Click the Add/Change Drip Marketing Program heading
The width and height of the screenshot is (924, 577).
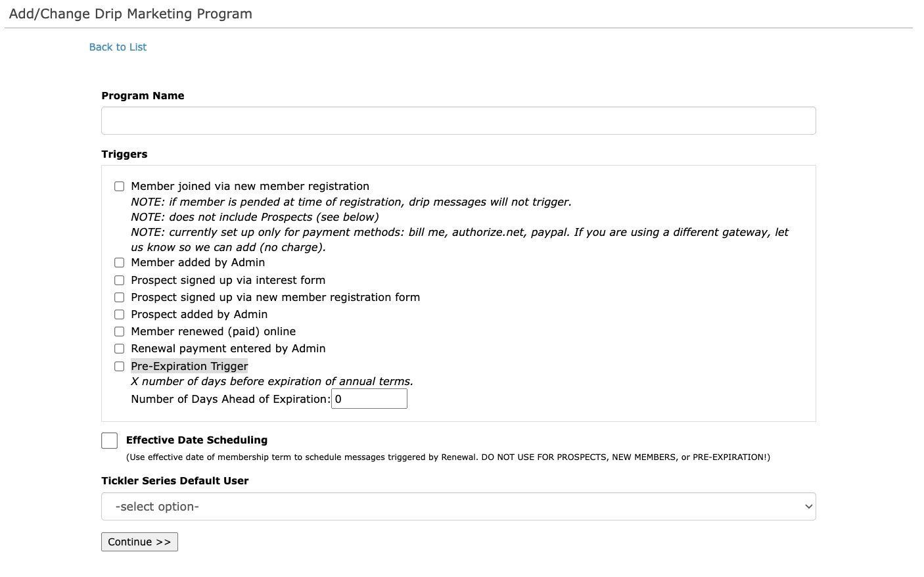click(129, 13)
